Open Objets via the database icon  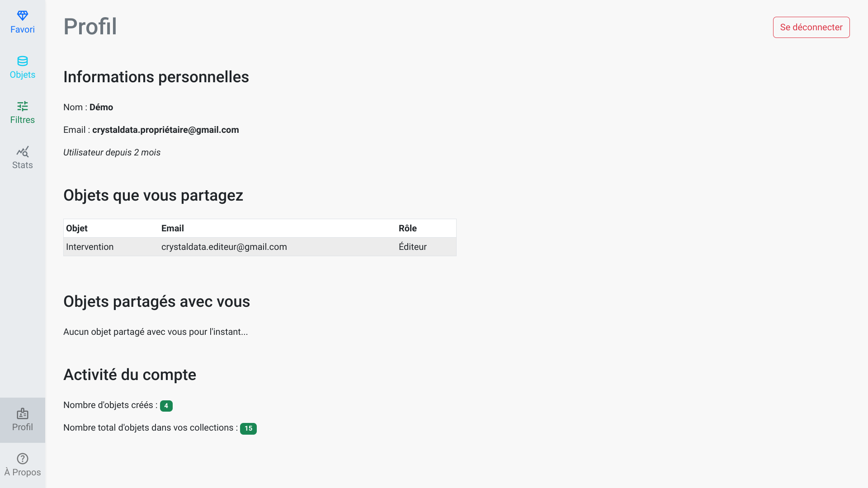coord(23,61)
